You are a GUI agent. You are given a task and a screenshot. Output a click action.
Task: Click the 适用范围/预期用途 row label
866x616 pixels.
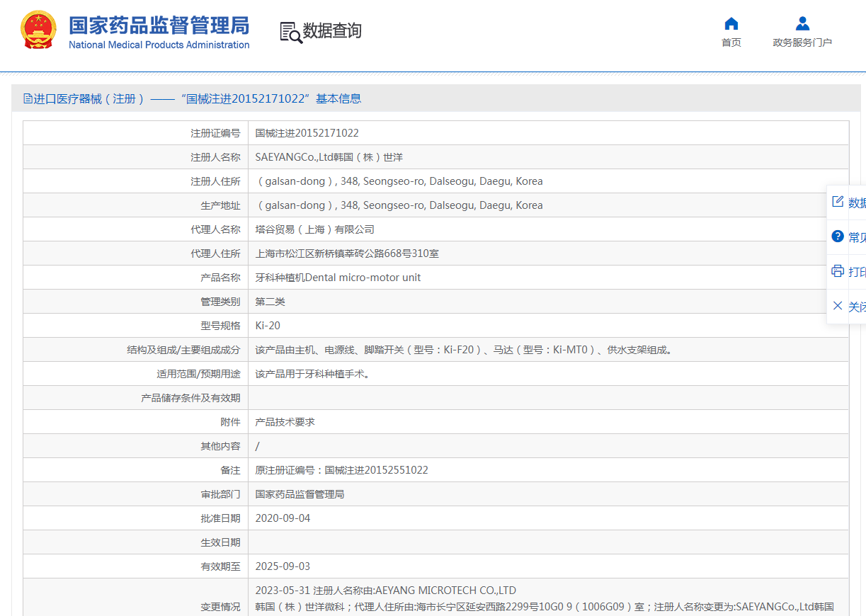pos(199,374)
